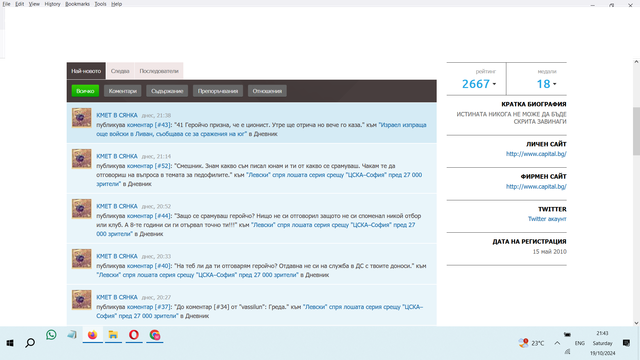
Task: Open capital.bg link under Личен сайт
Action: (x=536, y=154)
